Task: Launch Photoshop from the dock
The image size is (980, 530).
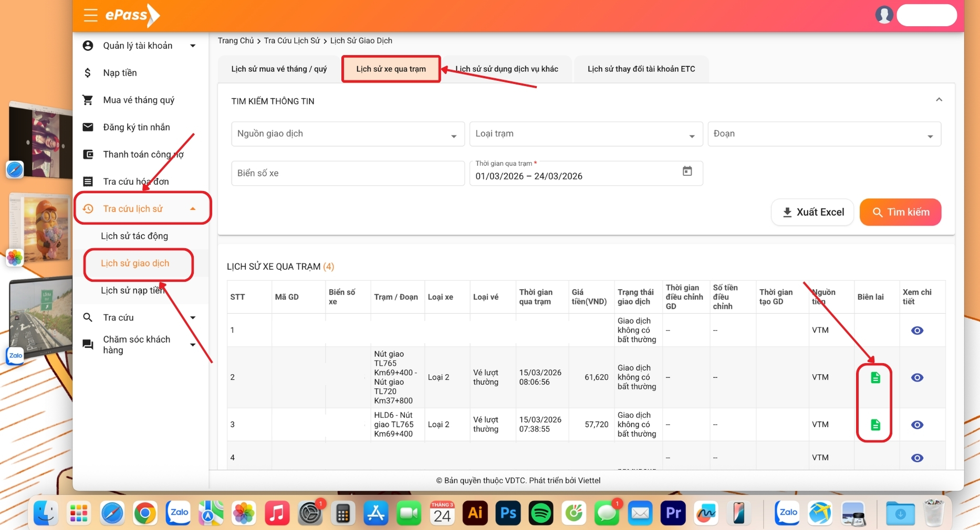Action: click(x=508, y=513)
